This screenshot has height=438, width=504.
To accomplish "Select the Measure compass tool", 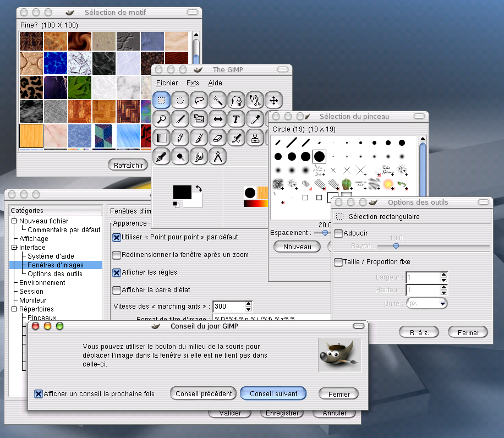I will tap(217, 156).
